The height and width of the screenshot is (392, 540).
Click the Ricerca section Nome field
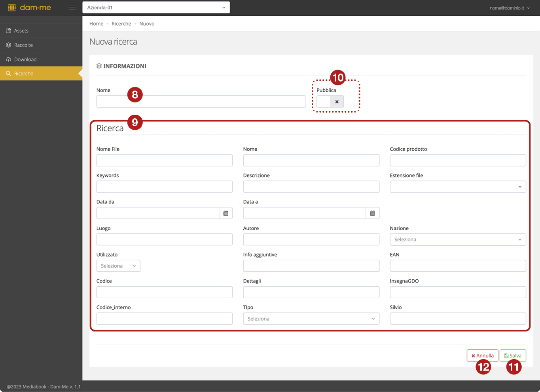(311, 160)
